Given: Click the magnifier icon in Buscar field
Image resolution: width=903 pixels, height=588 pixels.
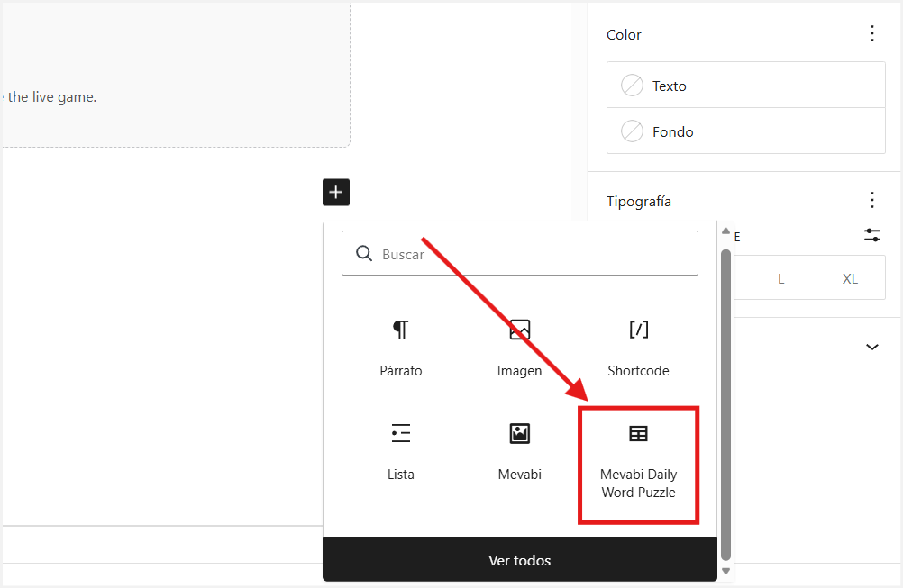Looking at the screenshot, I should tap(364, 253).
